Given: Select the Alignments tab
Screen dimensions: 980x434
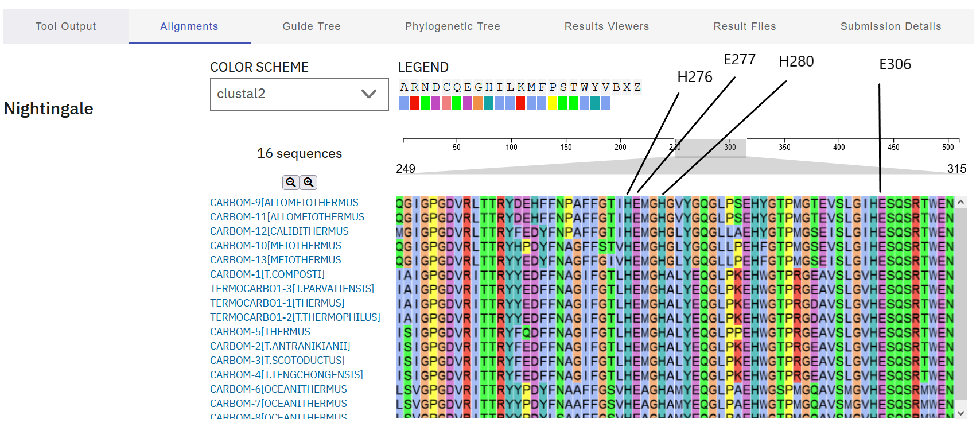Looking at the screenshot, I should pyautogui.click(x=189, y=26).
